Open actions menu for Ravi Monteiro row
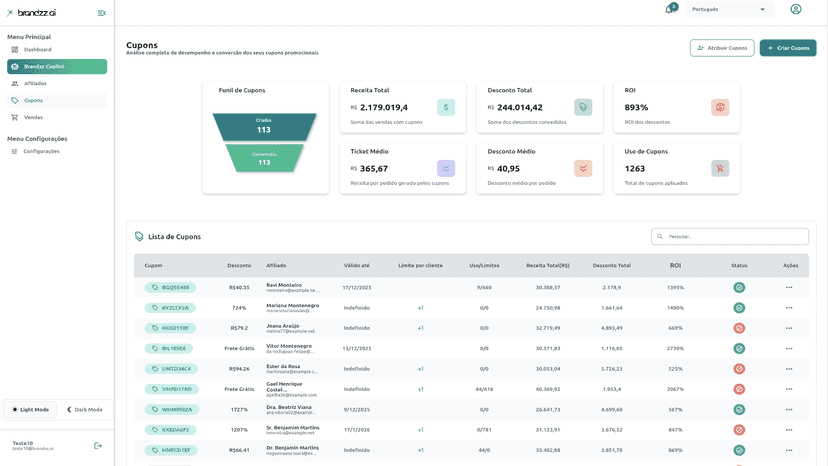 [x=789, y=287]
